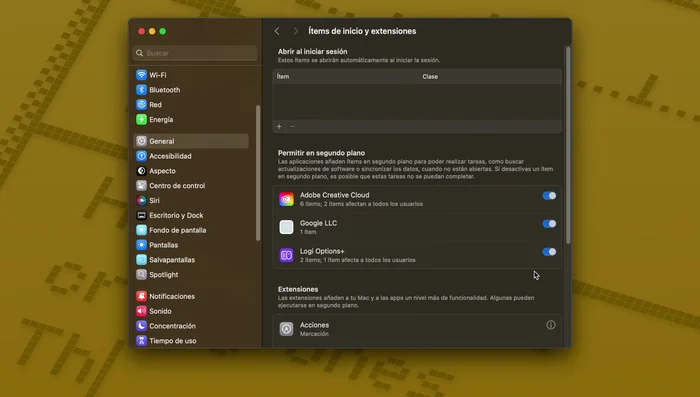This screenshot has width=700, height=397.
Task: Select the General gear icon
Action: click(142, 141)
